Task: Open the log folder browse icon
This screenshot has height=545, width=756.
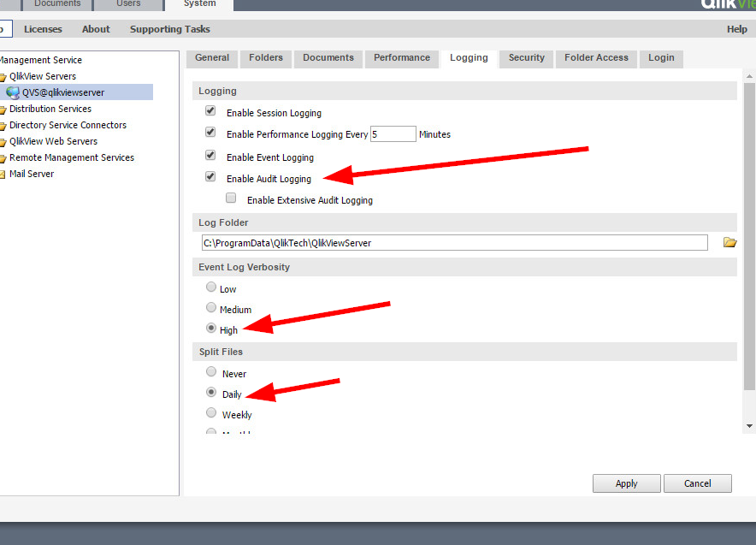Action: point(730,242)
